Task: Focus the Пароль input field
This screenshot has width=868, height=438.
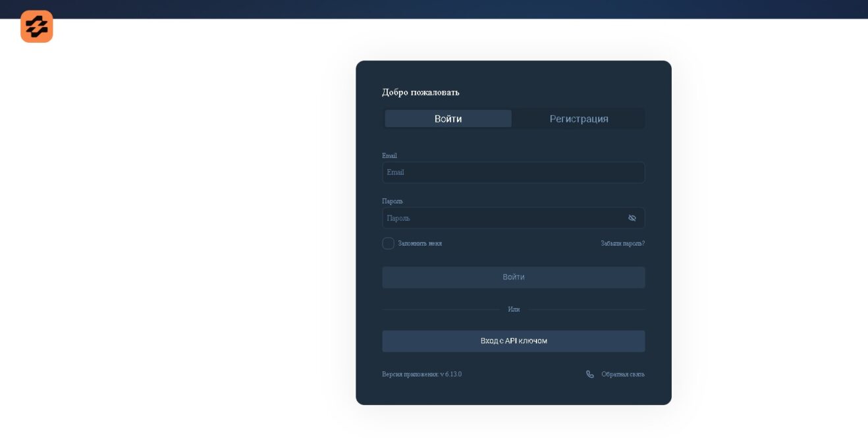Action: coord(504,218)
